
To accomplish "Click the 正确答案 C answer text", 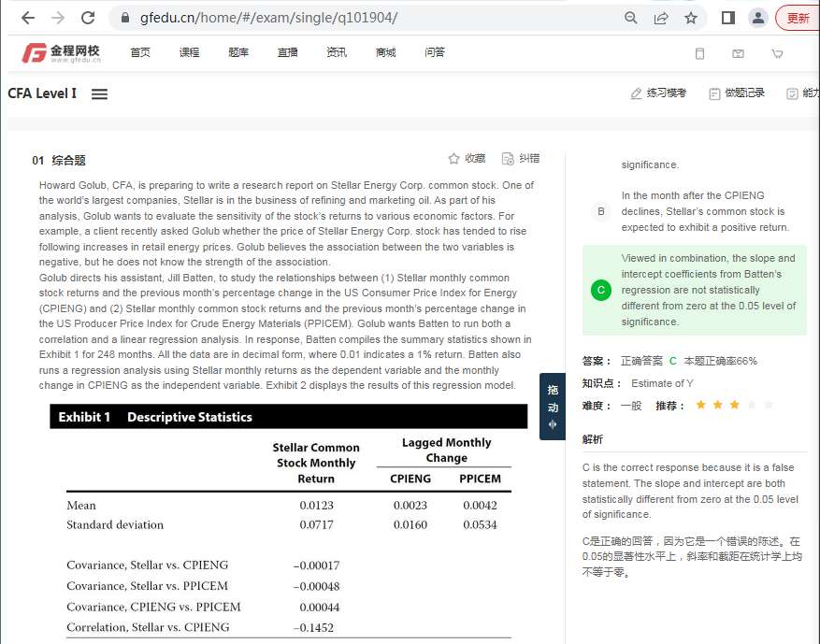I will click(649, 361).
